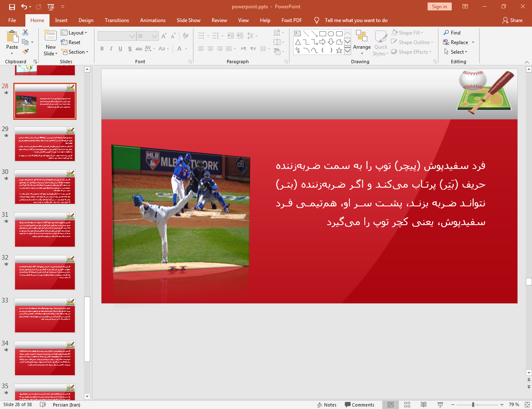The width and height of the screenshot is (532, 409).
Task: Open the Shape Outline dropdown
Action: coord(412,42)
